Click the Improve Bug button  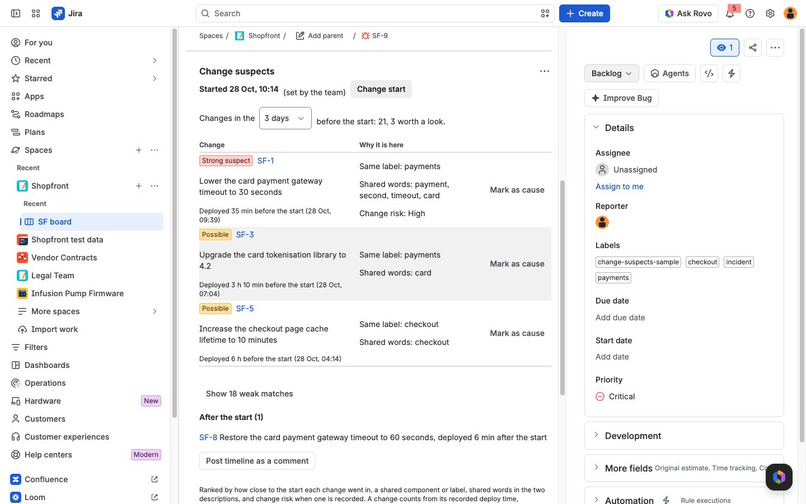(x=621, y=98)
